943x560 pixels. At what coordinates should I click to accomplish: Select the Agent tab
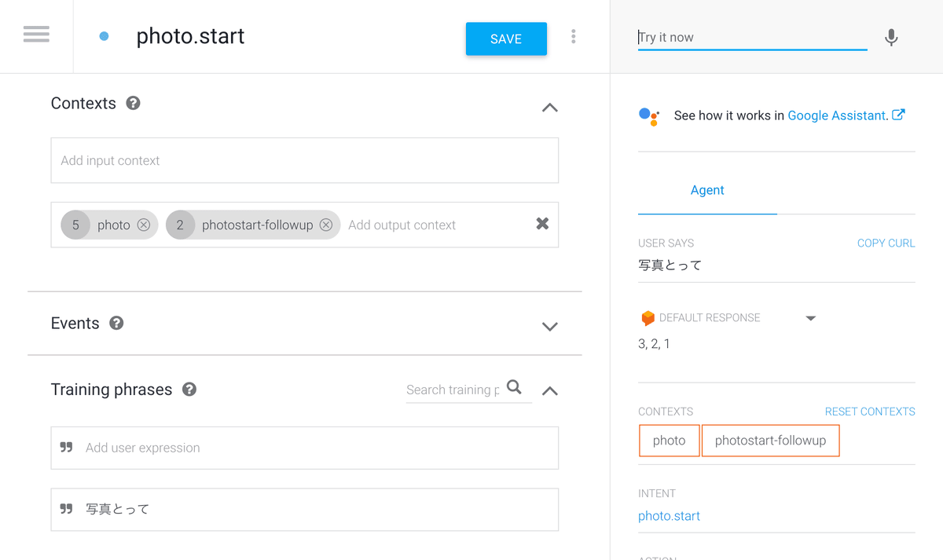coord(707,190)
